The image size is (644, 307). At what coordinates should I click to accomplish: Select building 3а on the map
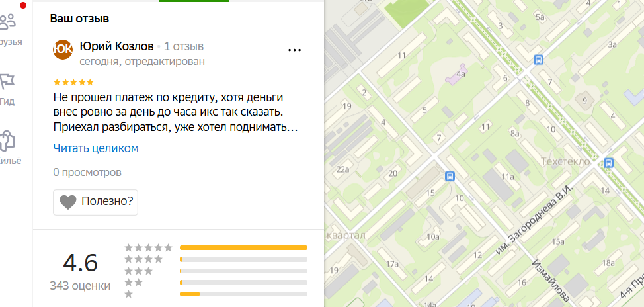tap(613, 45)
